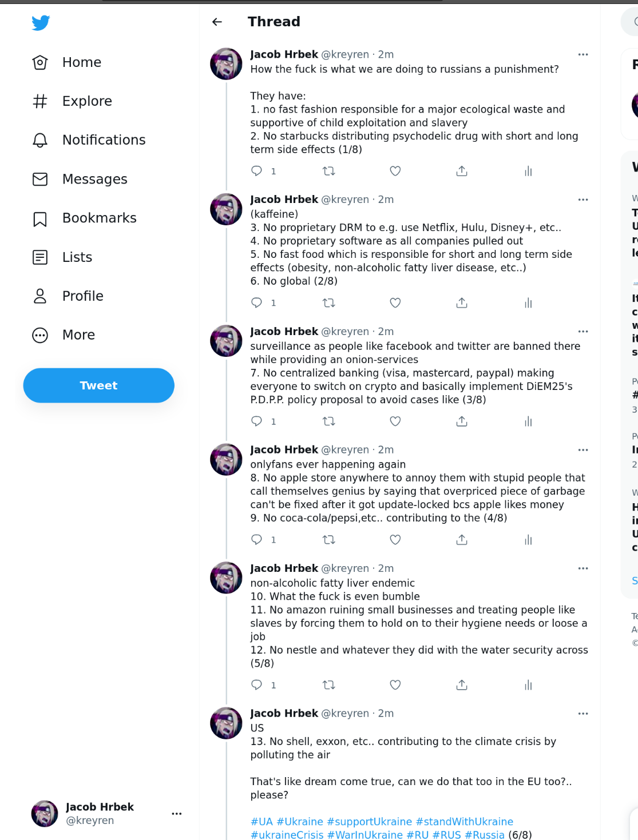
Task: Open the More circle menu icon
Action: [40, 335]
